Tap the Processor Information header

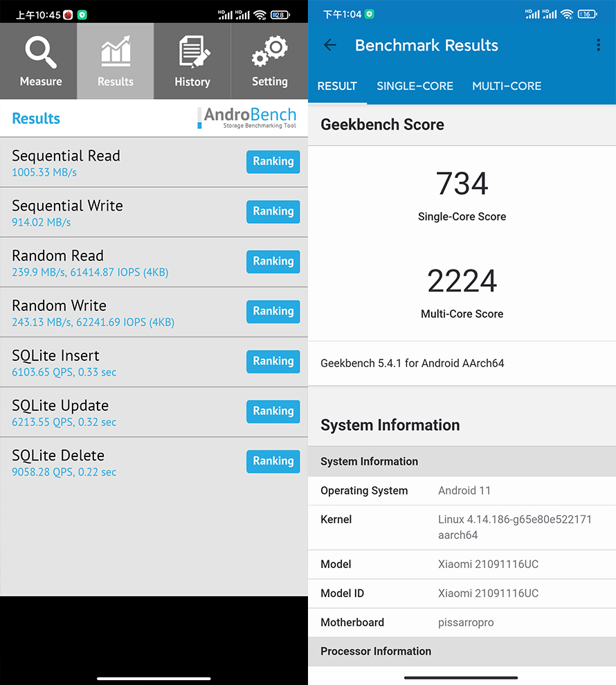462,651
